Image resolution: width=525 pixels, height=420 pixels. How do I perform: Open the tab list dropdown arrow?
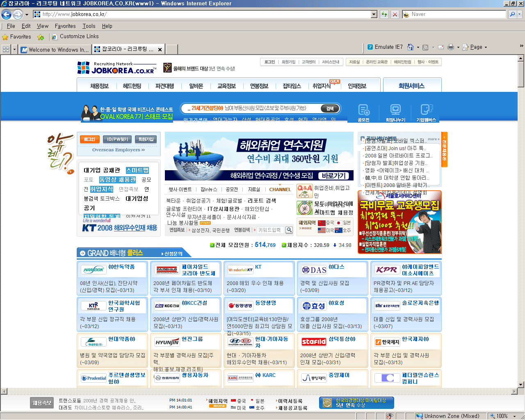coord(15,50)
